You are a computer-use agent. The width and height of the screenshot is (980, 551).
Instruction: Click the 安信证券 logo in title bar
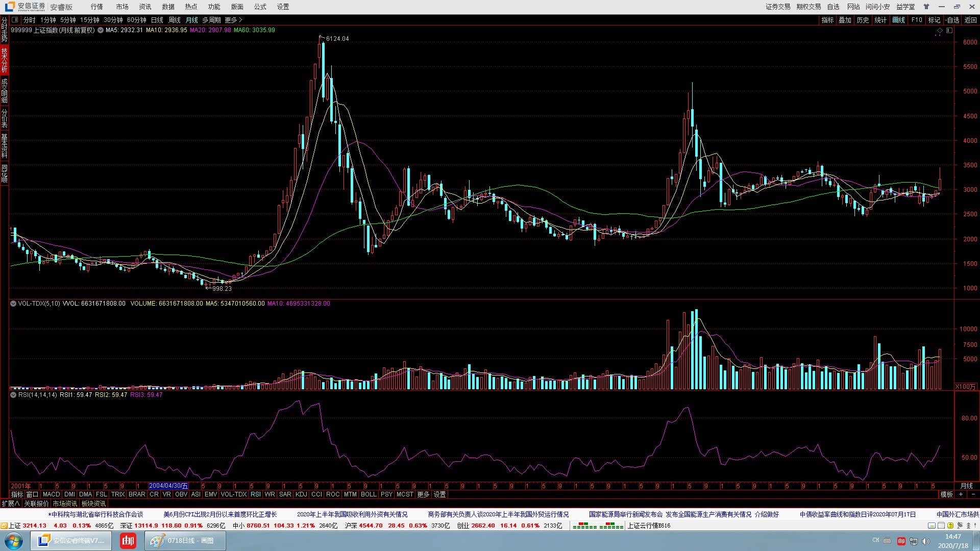[x=26, y=7]
